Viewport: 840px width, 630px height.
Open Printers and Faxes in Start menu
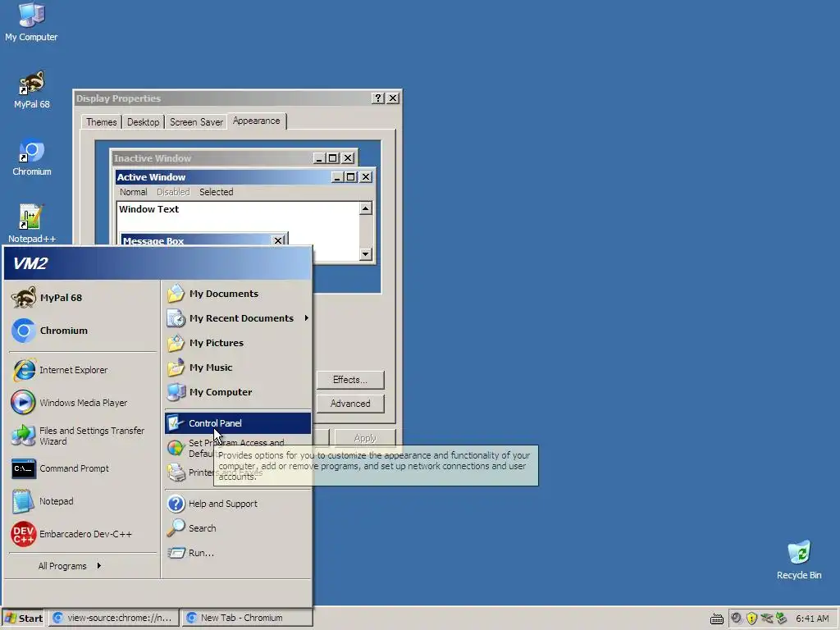pos(238,472)
